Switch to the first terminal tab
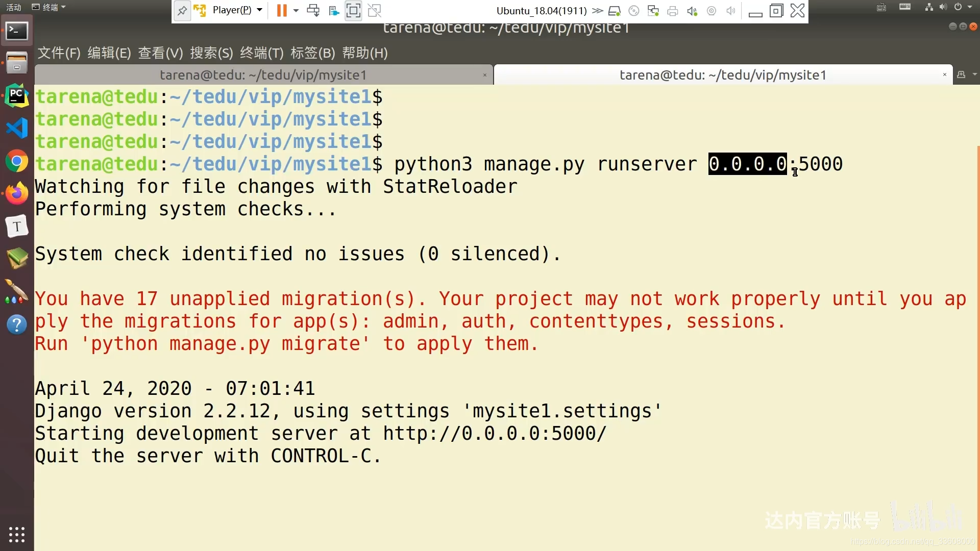This screenshot has width=980, height=551. tap(263, 76)
